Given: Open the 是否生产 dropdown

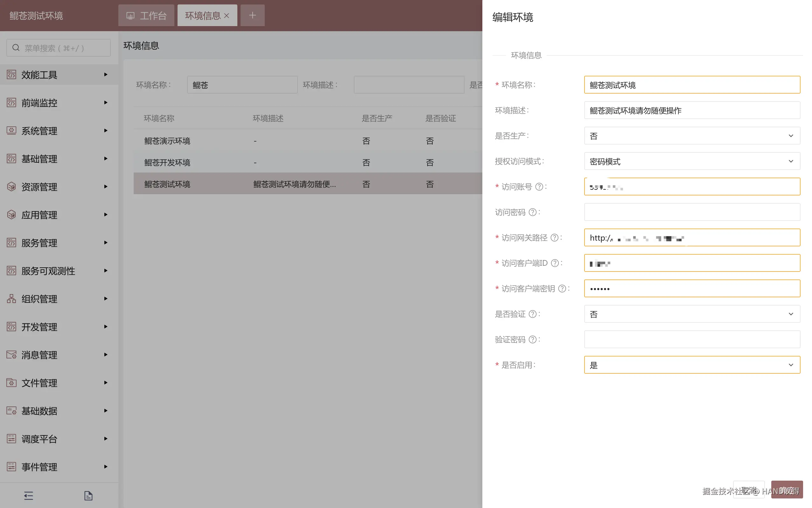Looking at the screenshot, I should (692, 136).
